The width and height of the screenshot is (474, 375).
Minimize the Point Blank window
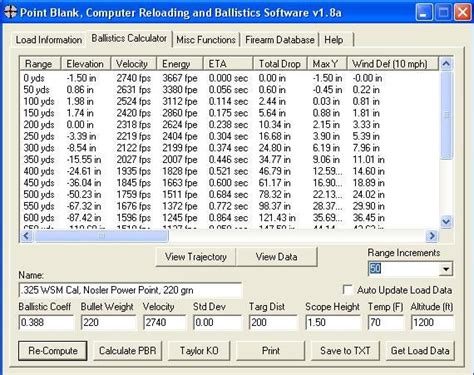pos(424,13)
